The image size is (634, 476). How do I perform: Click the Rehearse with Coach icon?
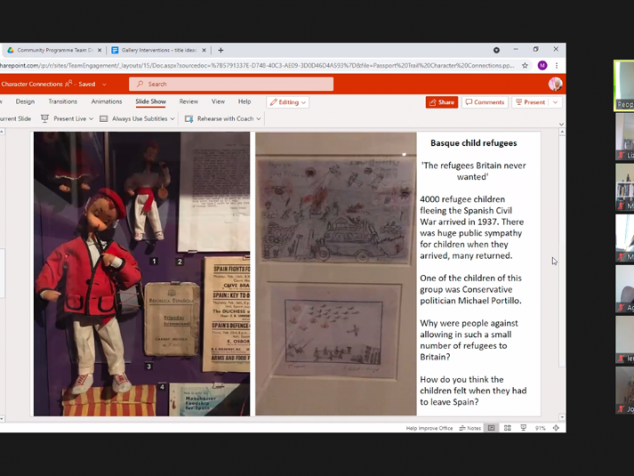click(188, 118)
